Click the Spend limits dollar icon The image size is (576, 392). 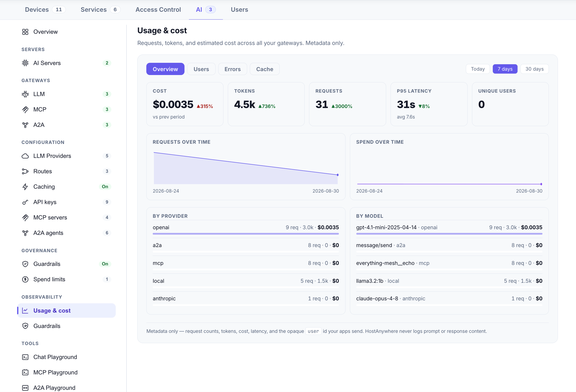coord(25,279)
